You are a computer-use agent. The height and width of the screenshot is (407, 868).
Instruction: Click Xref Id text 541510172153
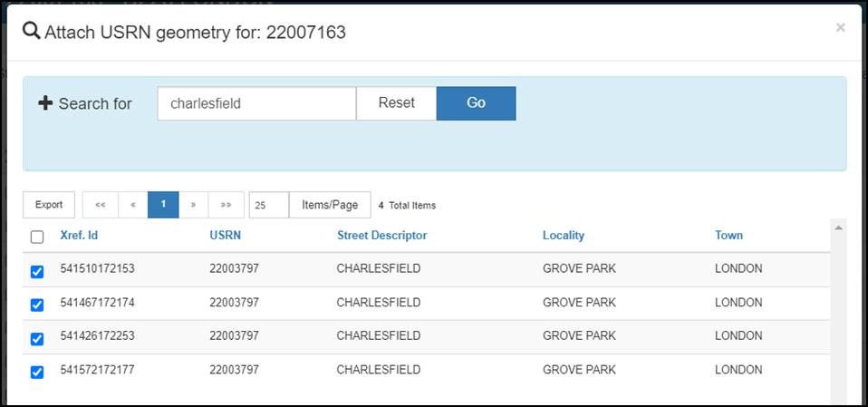click(98, 269)
